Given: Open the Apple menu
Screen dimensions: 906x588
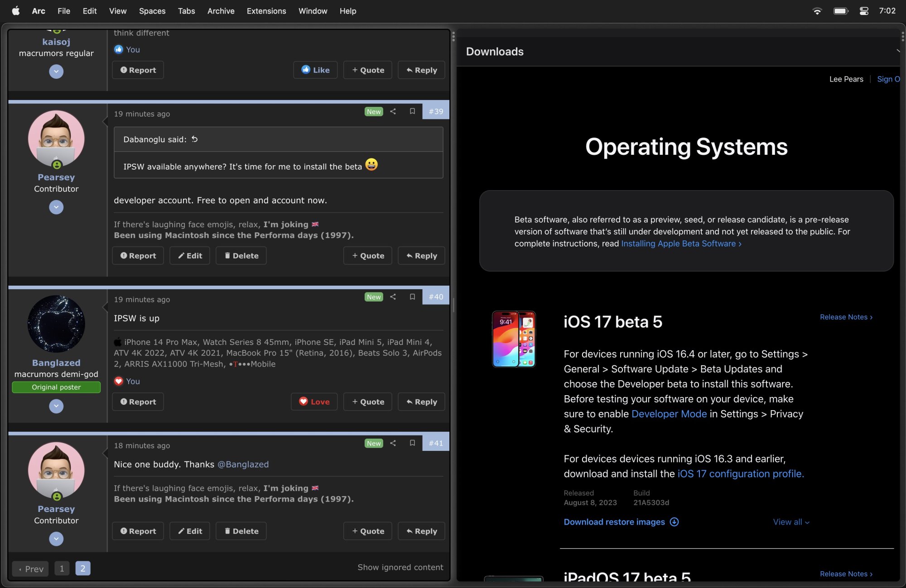Looking at the screenshot, I should pyautogui.click(x=16, y=11).
